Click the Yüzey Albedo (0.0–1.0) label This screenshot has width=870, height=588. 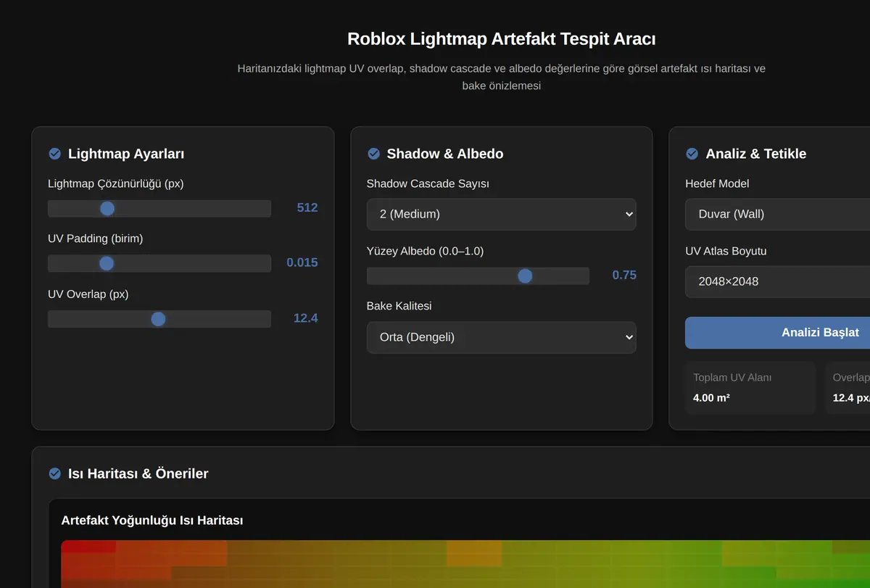coord(426,252)
